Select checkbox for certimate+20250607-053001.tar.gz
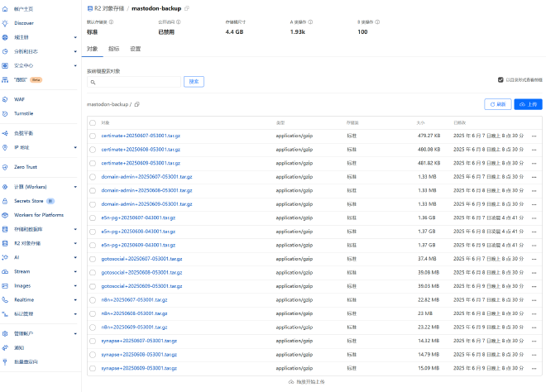This screenshot has height=392, width=546. click(93, 136)
